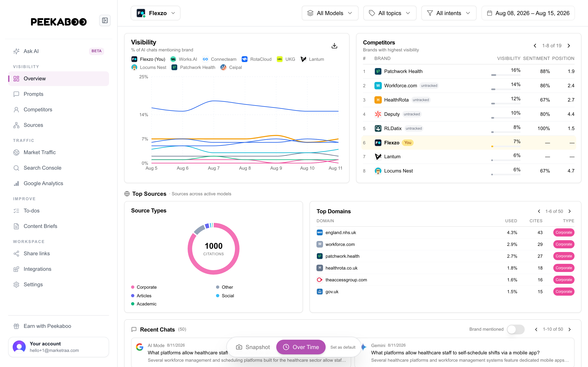588x367 pixels.
Task: Open the england.nhs.uk domain row
Action: (445, 232)
